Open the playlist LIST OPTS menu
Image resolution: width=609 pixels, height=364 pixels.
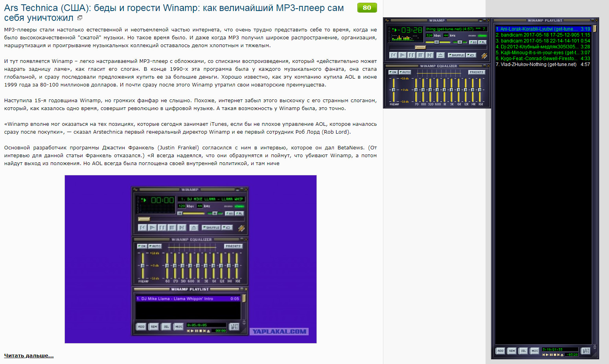click(586, 351)
